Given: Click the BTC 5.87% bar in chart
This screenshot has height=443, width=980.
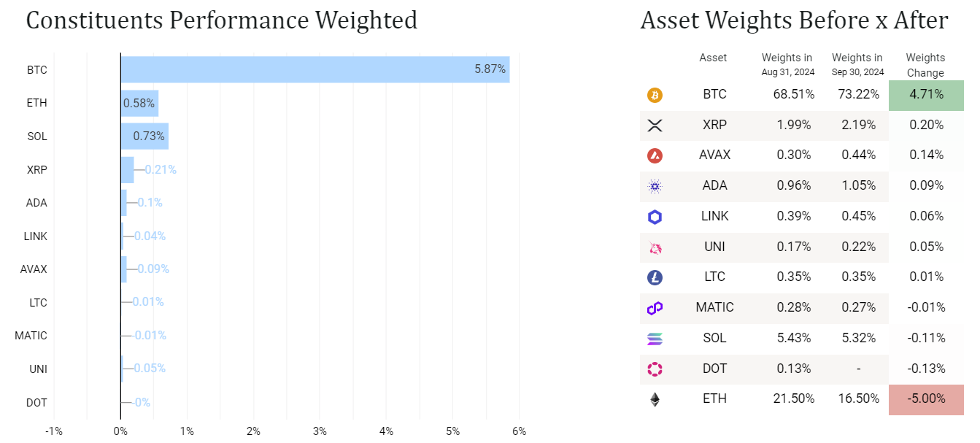Looking at the screenshot, I should point(314,70).
